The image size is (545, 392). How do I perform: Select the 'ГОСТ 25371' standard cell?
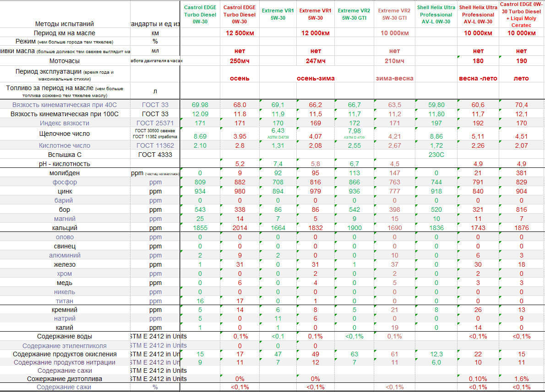[155, 123]
